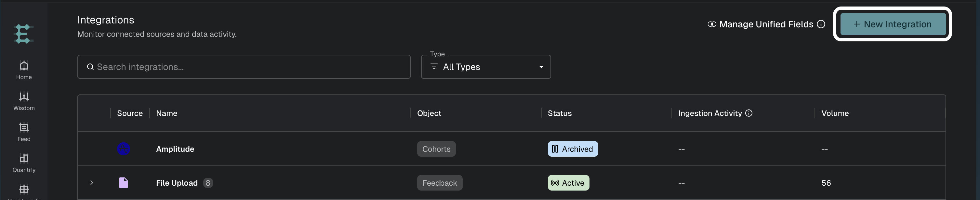Open the All Types type dropdown
Viewport: 980px width, 200px height.
pos(486,67)
